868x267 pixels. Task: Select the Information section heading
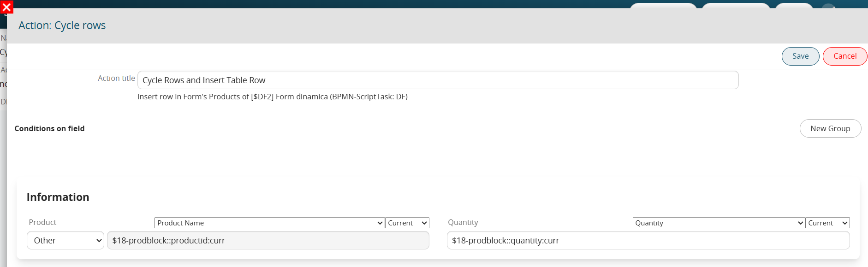(58, 197)
